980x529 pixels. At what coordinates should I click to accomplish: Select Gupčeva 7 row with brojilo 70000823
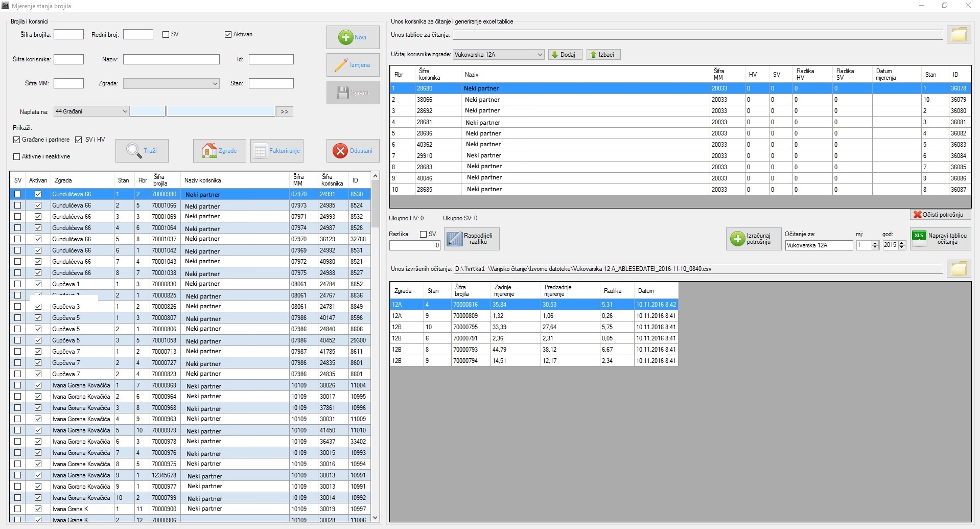191,374
